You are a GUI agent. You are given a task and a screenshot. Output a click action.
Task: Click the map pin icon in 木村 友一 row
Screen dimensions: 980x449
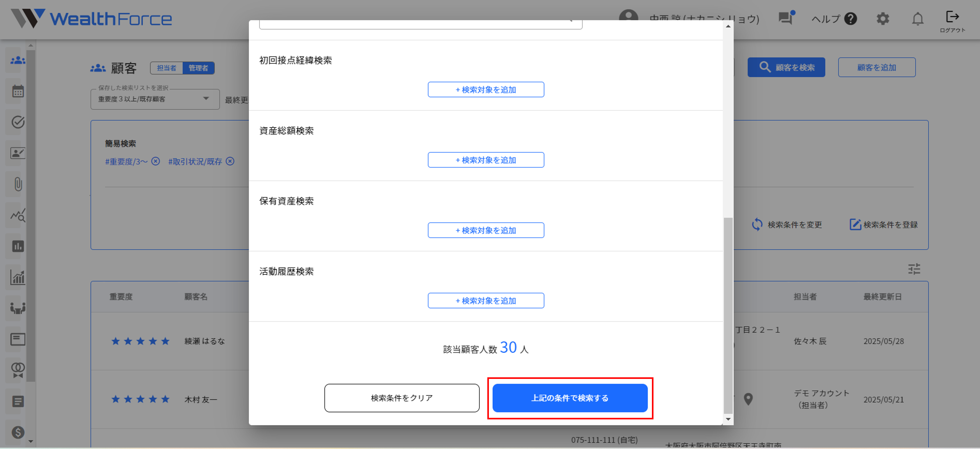748,399
